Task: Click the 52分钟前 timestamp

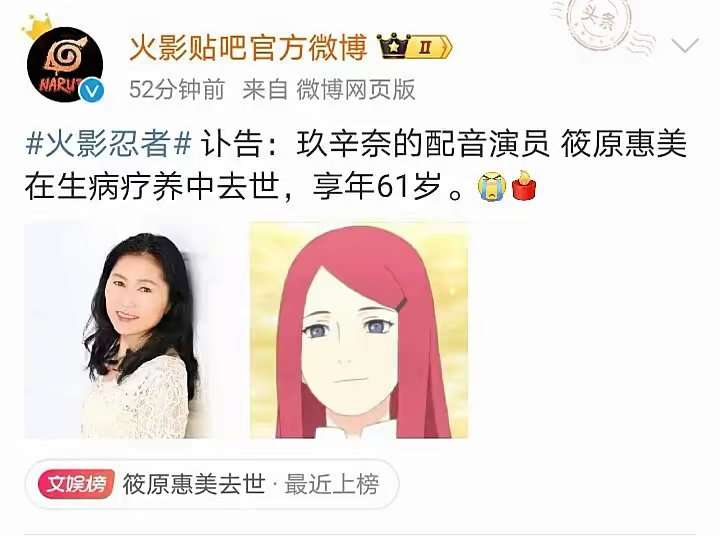Action: pos(177,89)
